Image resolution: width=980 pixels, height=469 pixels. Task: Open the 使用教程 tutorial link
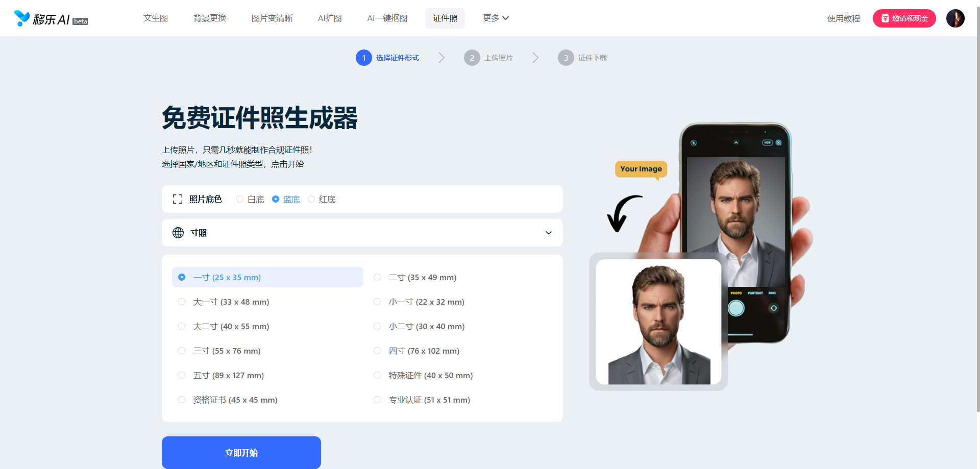click(x=843, y=19)
